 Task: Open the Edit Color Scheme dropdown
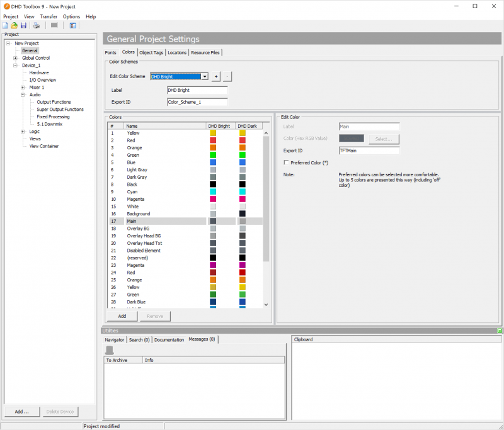[x=204, y=76]
